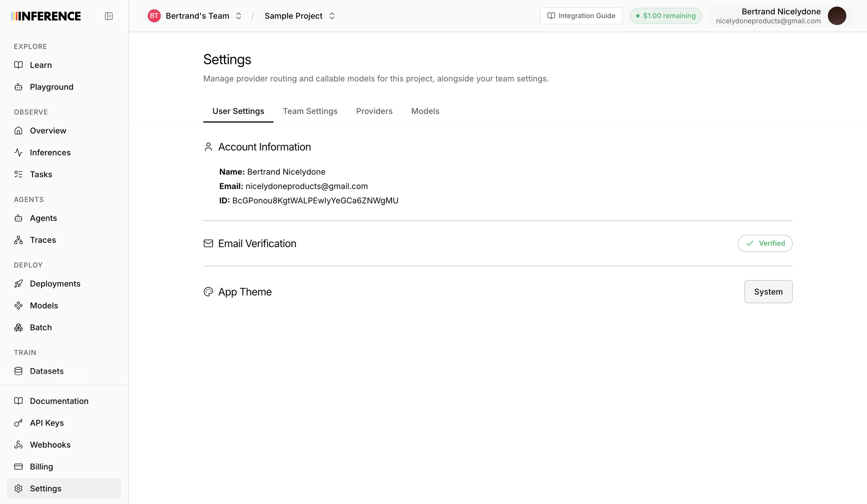Click the Traces network icon
867x504 pixels.
(18, 240)
